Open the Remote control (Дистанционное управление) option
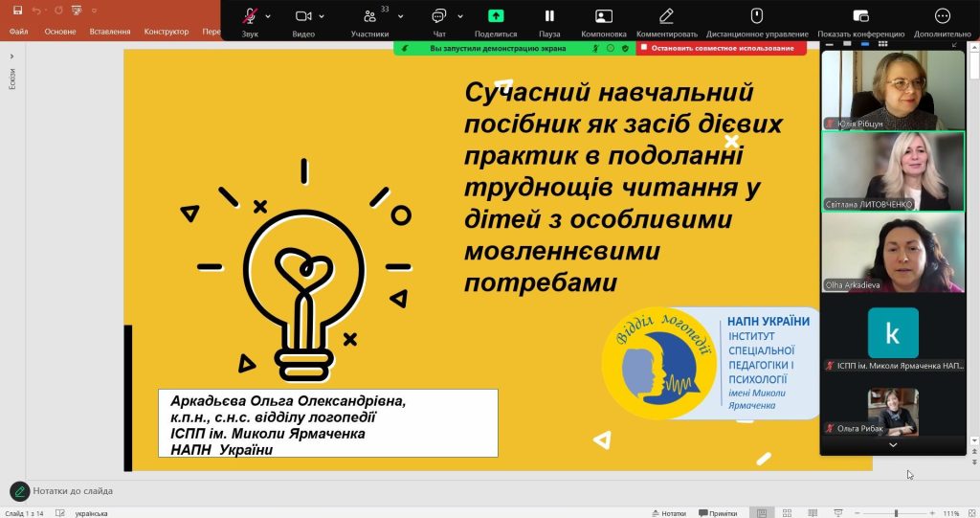Viewport: 980px width, 518px height. point(756,16)
